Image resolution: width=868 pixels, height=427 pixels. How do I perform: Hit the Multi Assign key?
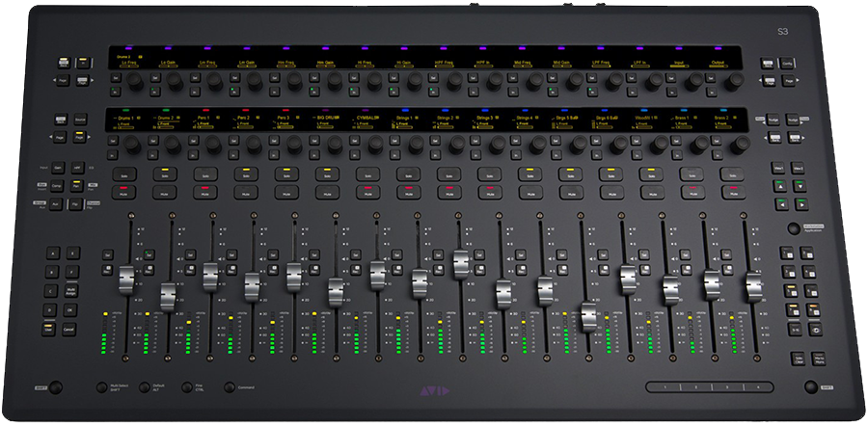coord(70,290)
